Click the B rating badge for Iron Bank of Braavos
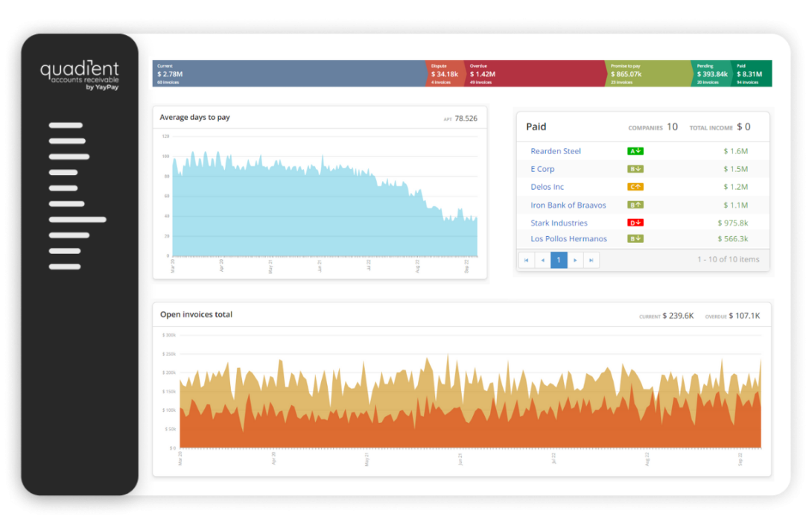812x525 pixels. point(635,205)
